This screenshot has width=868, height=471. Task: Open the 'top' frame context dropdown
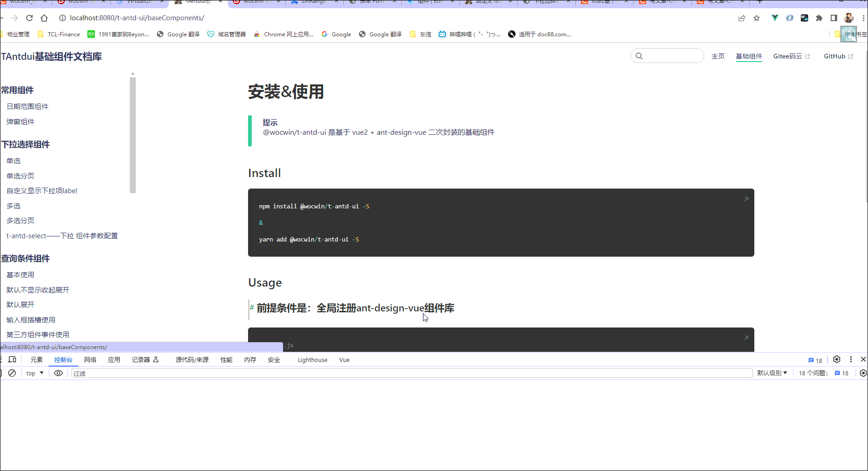34,373
